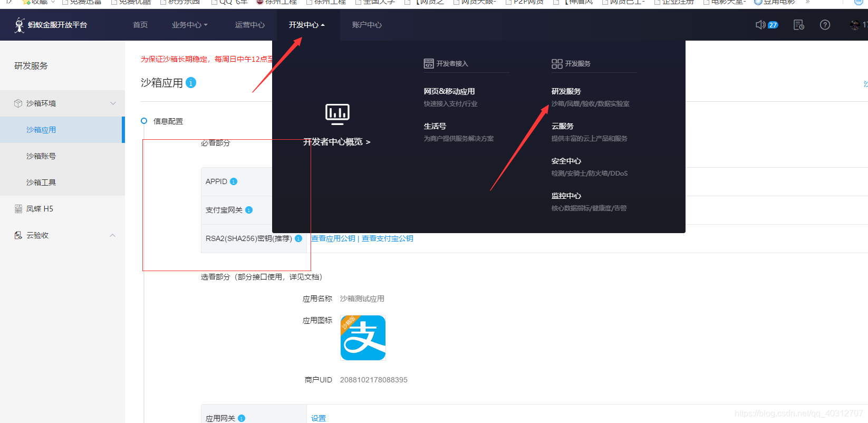The width and height of the screenshot is (868, 423).
Task: Open 监控中心 menu entry
Action: 566,196
